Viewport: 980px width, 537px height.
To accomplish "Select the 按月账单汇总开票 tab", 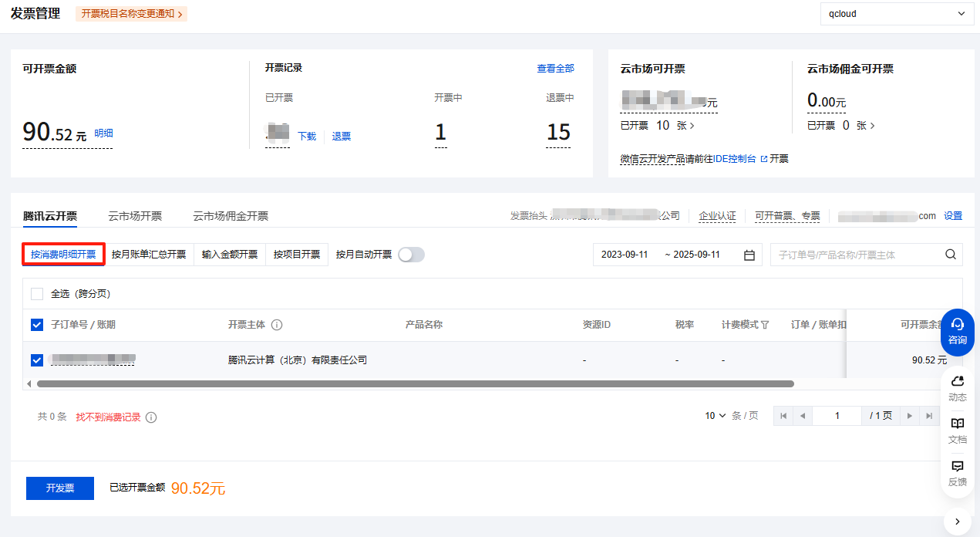I will pyautogui.click(x=149, y=255).
